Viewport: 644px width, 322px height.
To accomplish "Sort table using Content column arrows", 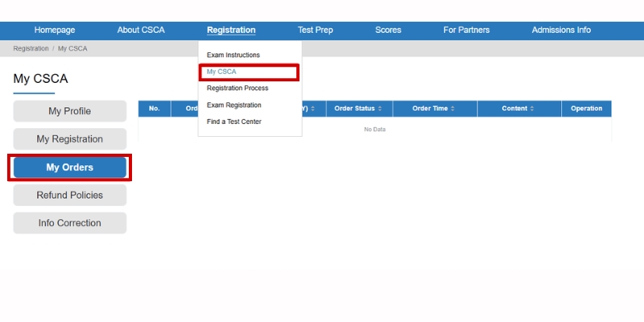I will [x=532, y=109].
